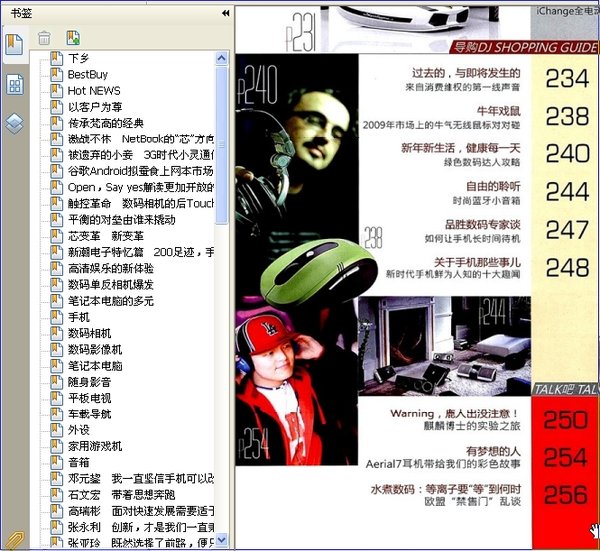Click heading 过去的，与即将发生的
Viewport: 600px width, 551px height.
coord(466,73)
